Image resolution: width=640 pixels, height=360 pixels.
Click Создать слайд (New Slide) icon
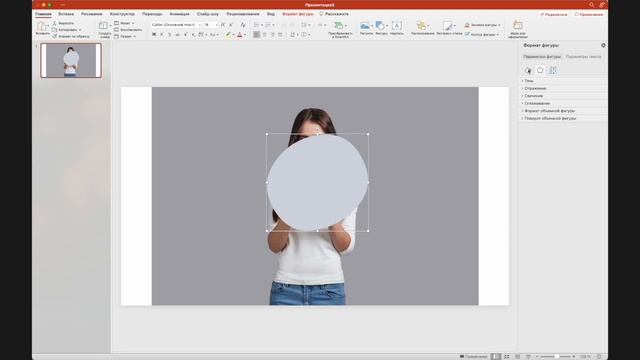(103, 26)
